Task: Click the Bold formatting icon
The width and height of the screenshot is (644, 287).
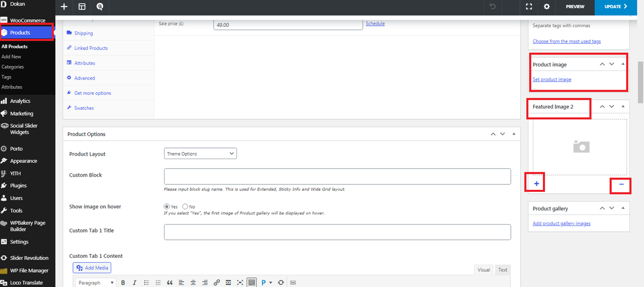Action: [x=123, y=282]
